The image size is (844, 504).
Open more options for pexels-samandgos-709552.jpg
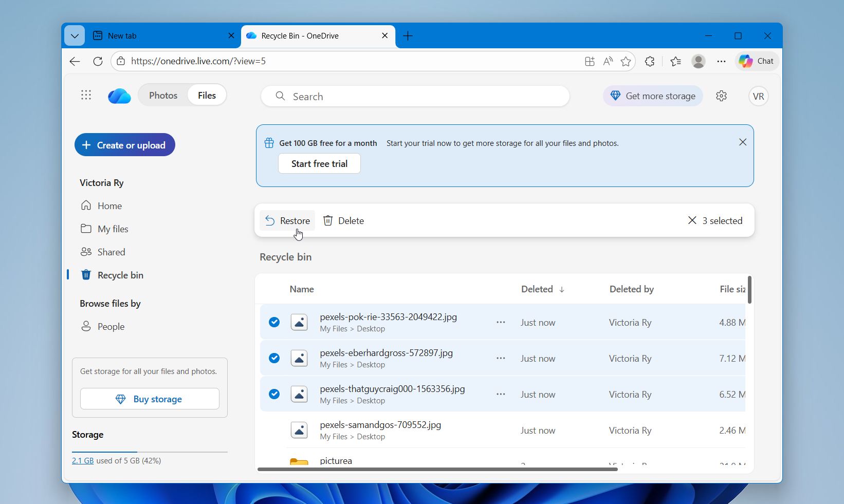coord(501,431)
